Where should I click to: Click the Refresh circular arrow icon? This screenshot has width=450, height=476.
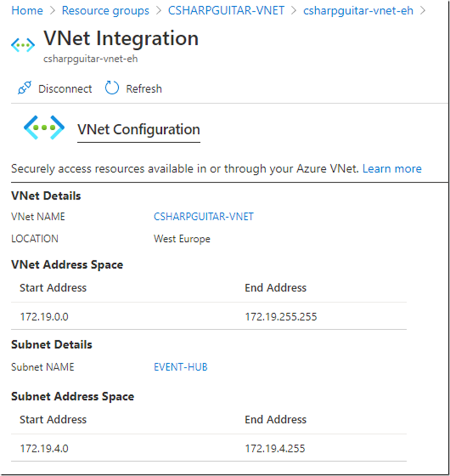pyautogui.click(x=112, y=88)
